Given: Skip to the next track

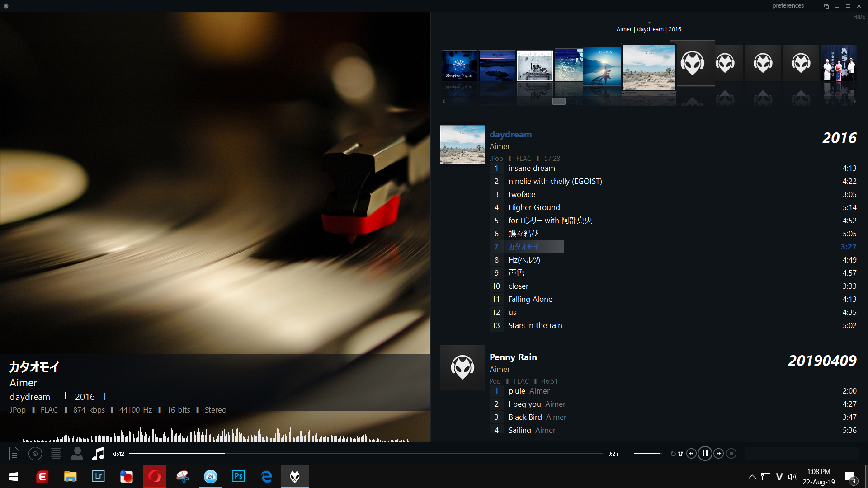Looking at the screenshot, I should (x=718, y=454).
